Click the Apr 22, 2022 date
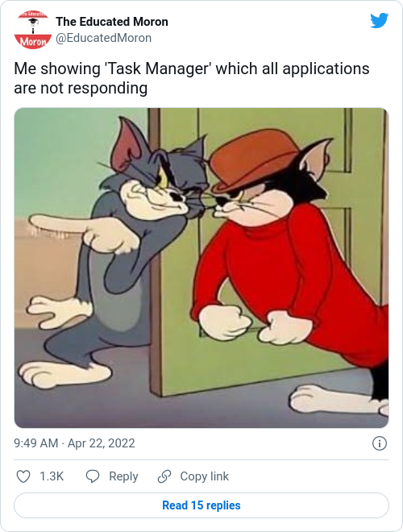The width and height of the screenshot is (403, 532). click(x=101, y=443)
